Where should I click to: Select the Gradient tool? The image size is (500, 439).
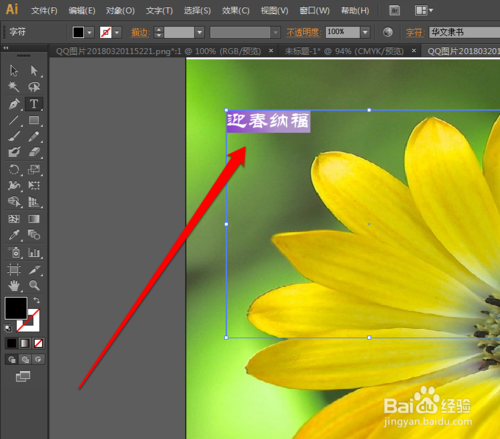pos(34,219)
